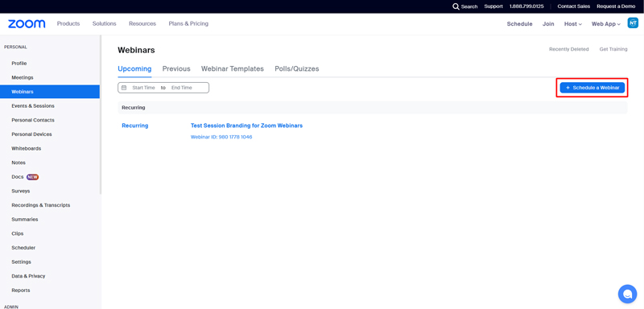
Task: Click Webinar ID 980 1778 1046
Action: [221, 137]
